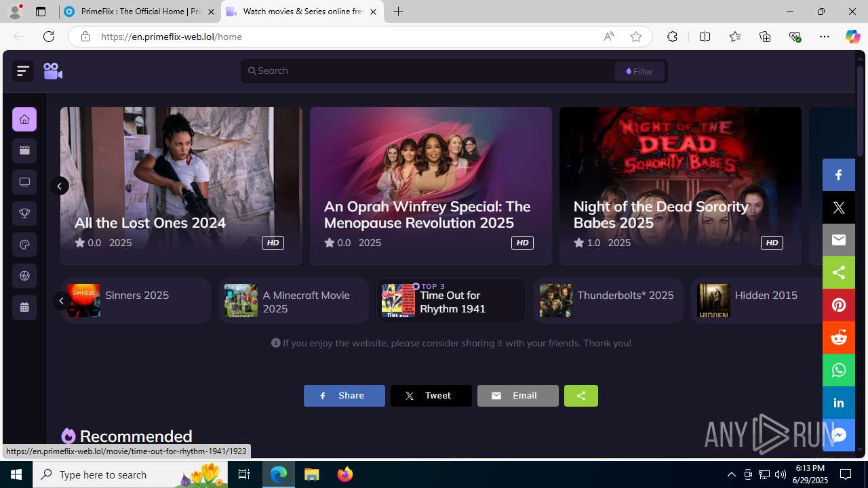Viewport: 868px width, 488px height.
Task: Open browser Extensions icon
Action: [x=672, y=37]
